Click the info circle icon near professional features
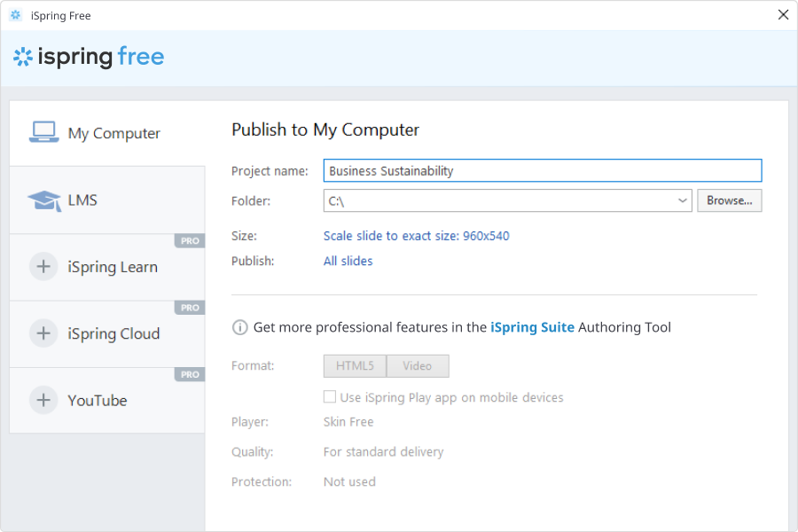 click(x=239, y=327)
